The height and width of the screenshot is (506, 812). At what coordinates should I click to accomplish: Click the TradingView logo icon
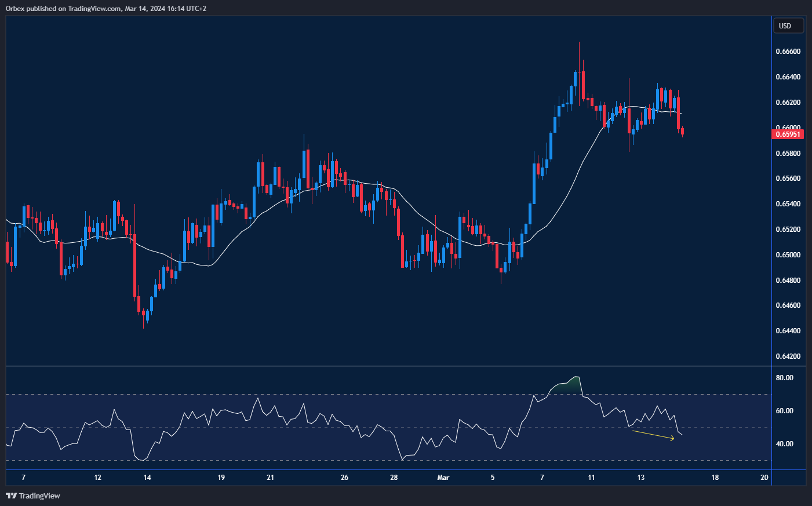coord(11,496)
